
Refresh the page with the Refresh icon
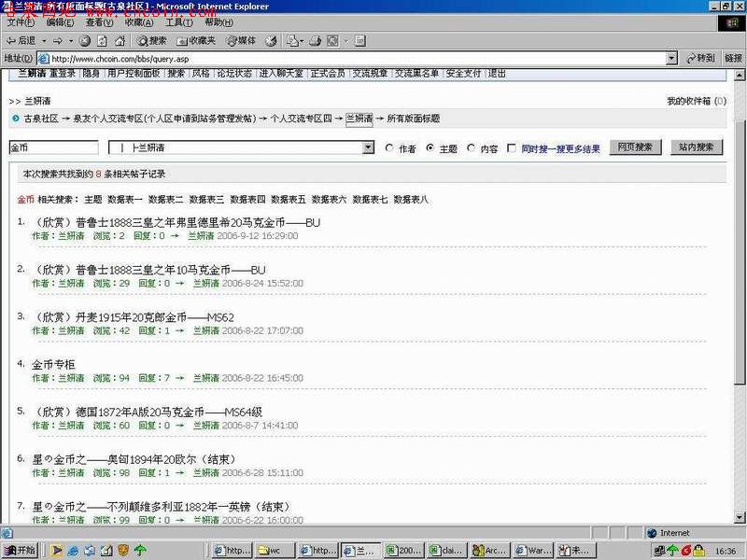[x=102, y=41]
